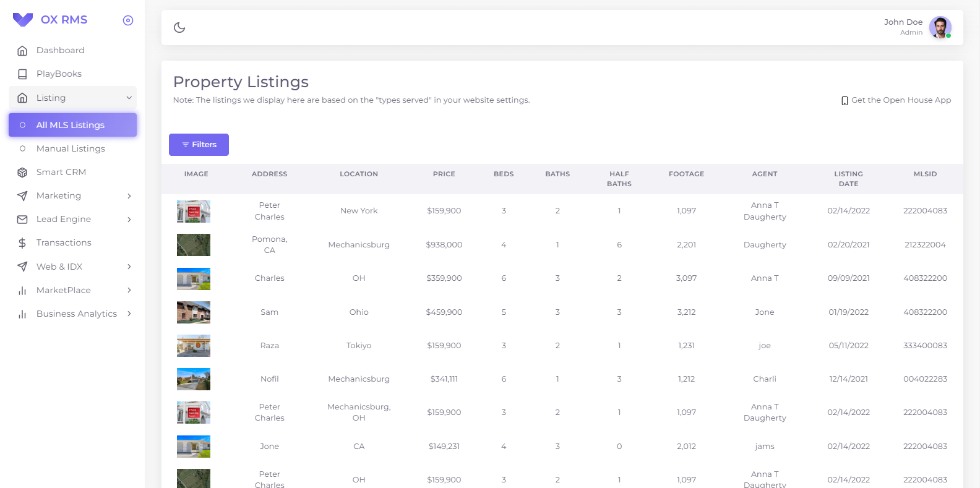Click the Dashboard home icon
The height and width of the screenshot is (488, 980).
(x=22, y=51)
